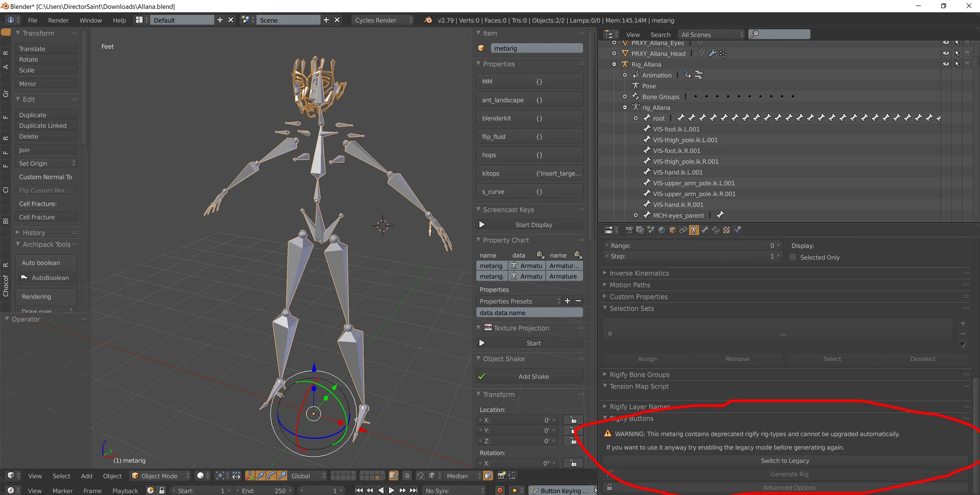Click the wrench modifier icon on PRXY_Allana_Head
This screenshot has width=980, height=495.
point(712,53)
